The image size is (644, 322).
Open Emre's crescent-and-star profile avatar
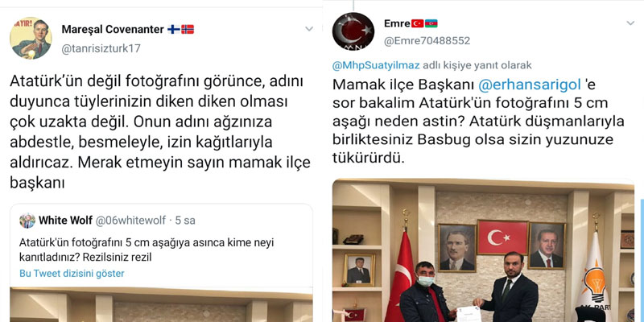(353, 31)
